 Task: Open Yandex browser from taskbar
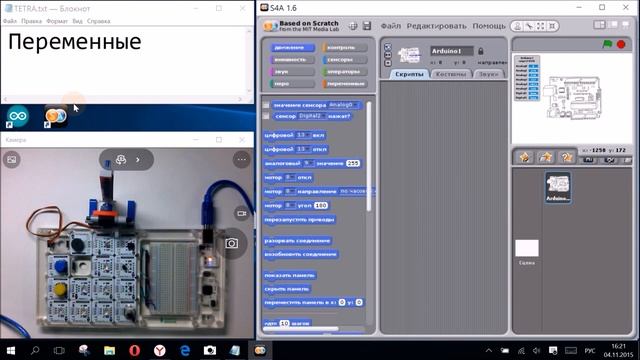(160, 351)
